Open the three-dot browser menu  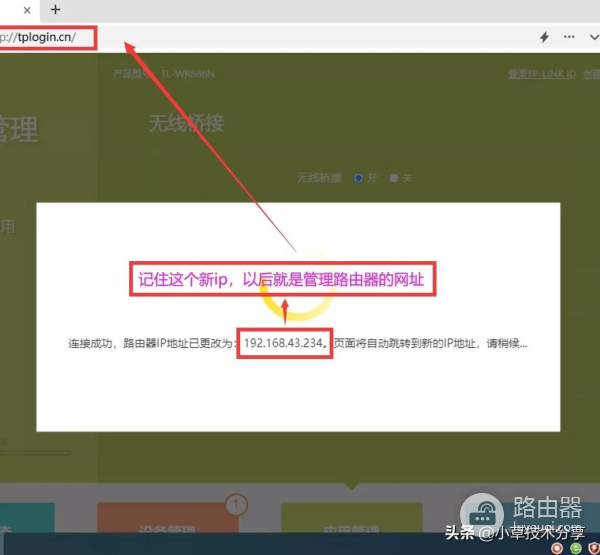[569, 37]
